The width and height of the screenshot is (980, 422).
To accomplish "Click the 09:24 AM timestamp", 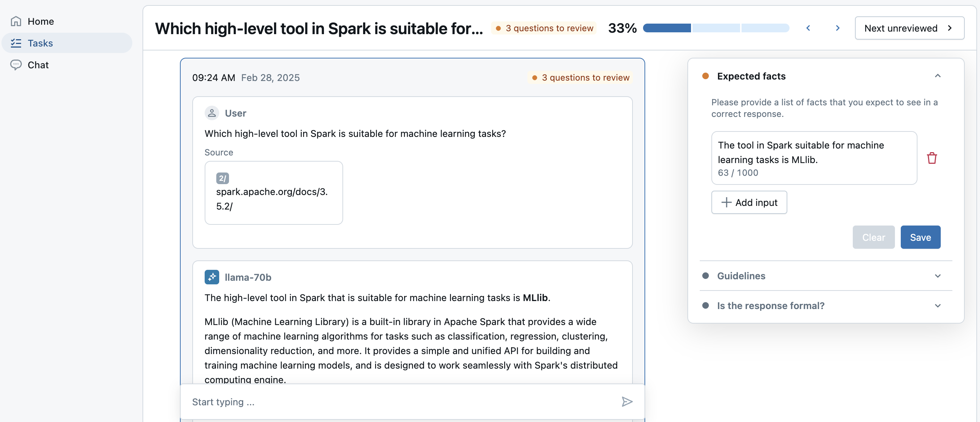I will point(213,78).
